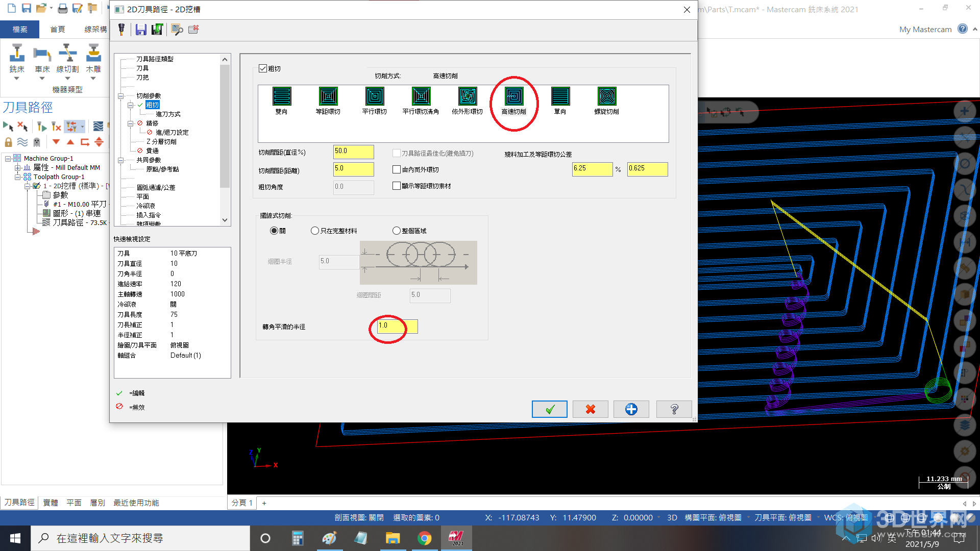Screen dimensions: 980x551
Task: Open the 檔案 file menu tab
Action: coord(20,29)
